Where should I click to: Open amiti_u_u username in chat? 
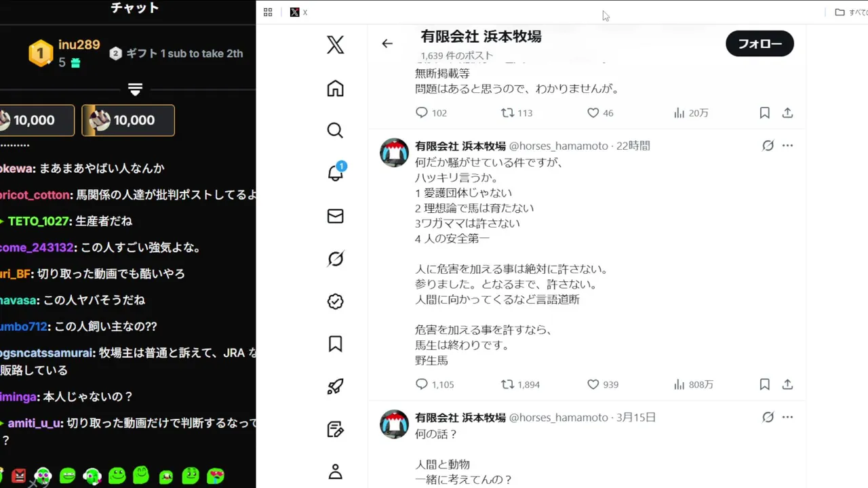click(x=35, y=423)
